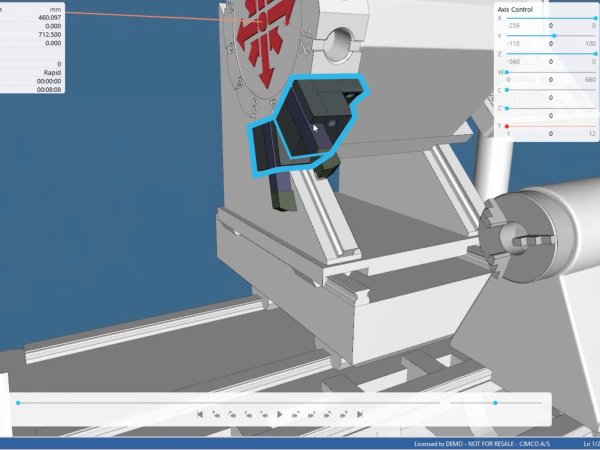Click the timeline's right position handle

[495, 403]
